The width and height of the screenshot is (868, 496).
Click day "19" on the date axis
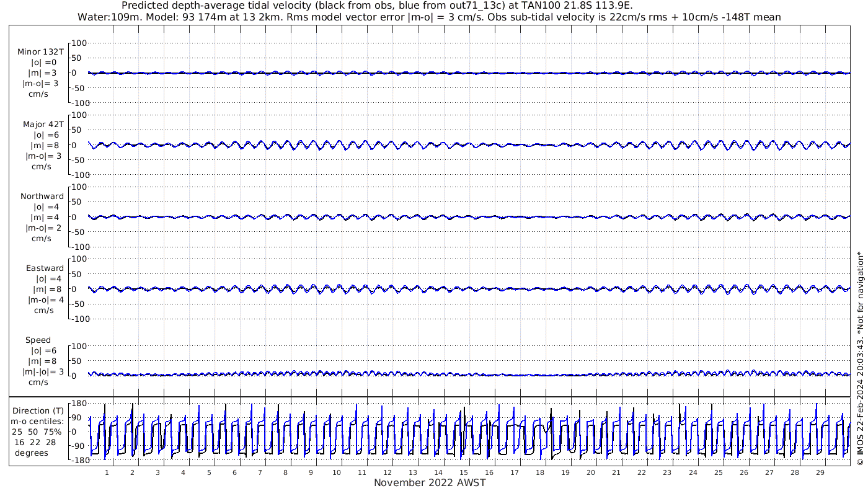pos(565,472)
